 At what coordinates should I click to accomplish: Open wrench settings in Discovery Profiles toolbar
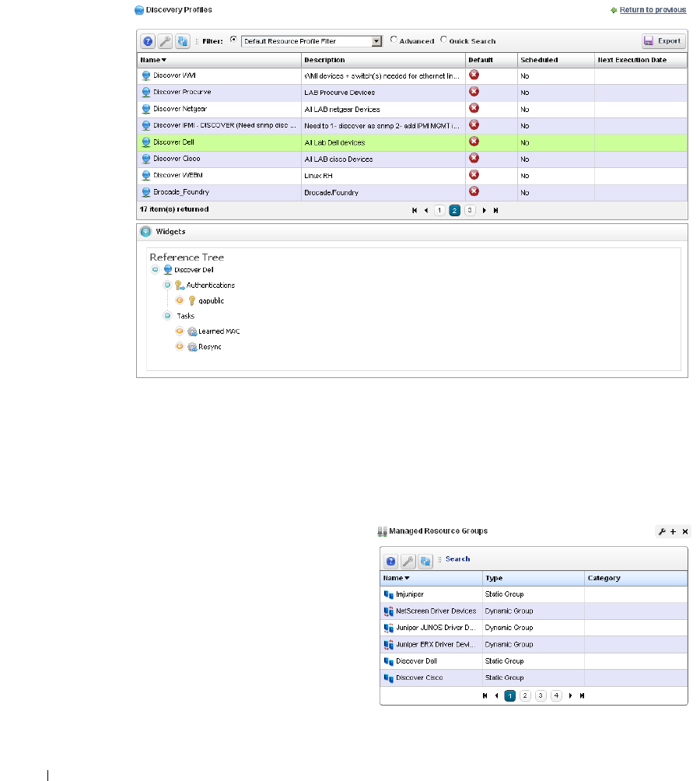click(166, 41)
